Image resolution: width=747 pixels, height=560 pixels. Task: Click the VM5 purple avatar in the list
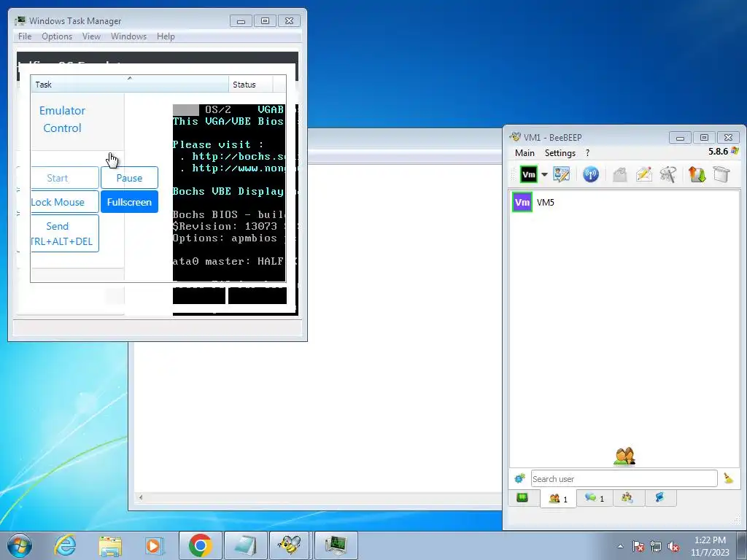pos(522,203)
